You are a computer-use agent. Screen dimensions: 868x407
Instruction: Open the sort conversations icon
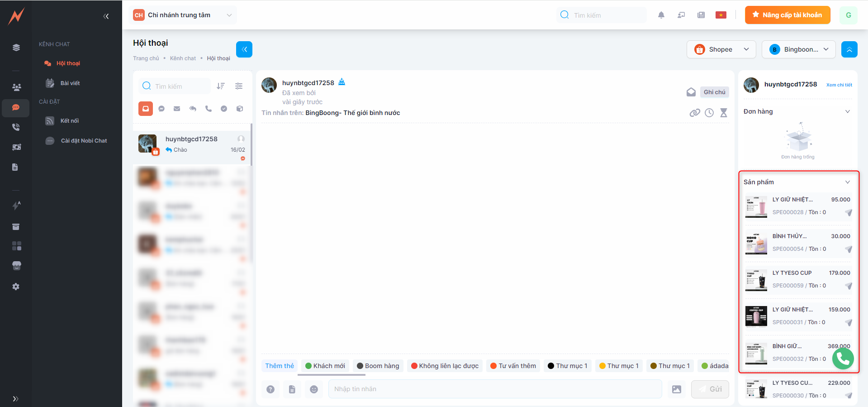221,86
